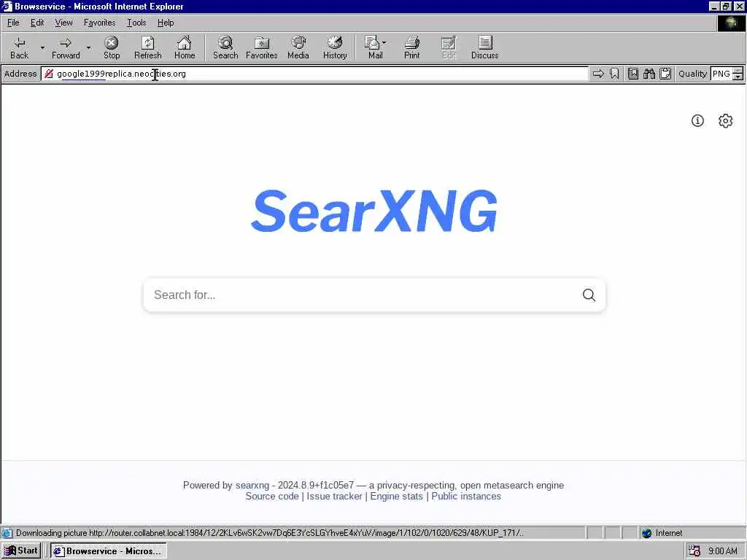The width and height of the screenshot is (747, 560).
Task: Click the page icon in address bar
Action: tap(49, 74)
